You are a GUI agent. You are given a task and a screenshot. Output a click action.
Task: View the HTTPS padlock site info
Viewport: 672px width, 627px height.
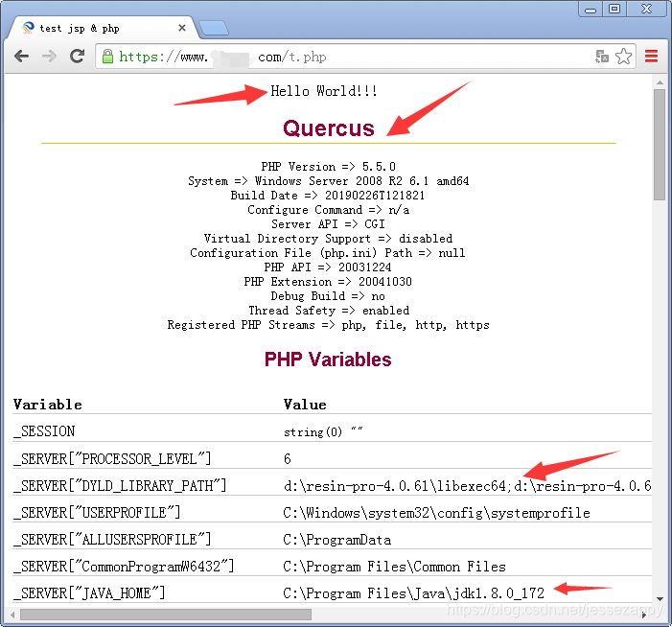pyautogui.click(x=107, y=57)
